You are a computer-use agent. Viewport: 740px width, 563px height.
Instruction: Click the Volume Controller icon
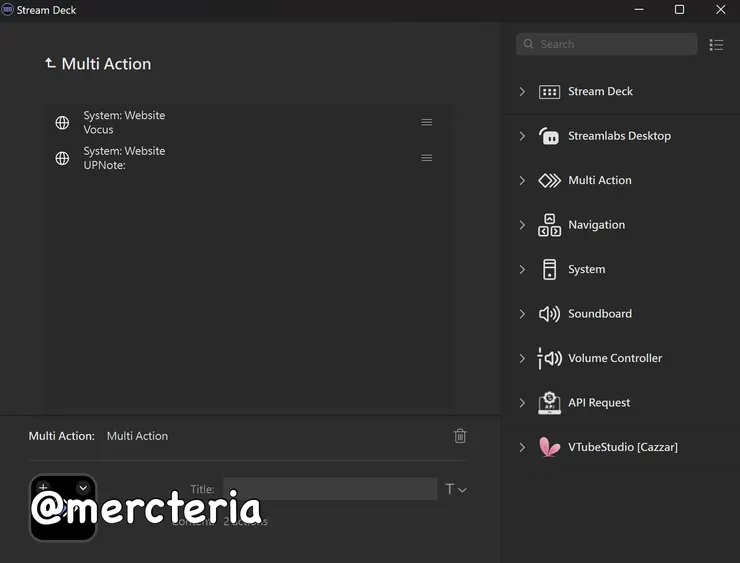549,358
